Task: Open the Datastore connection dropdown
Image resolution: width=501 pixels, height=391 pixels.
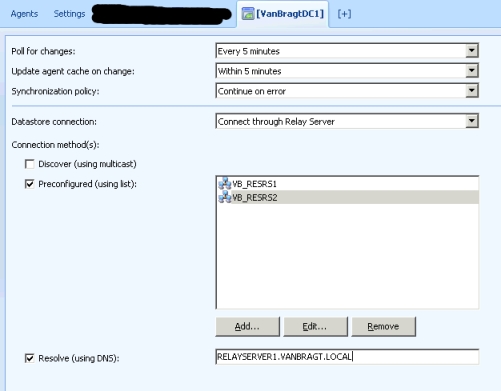Action: pos(472,121)
